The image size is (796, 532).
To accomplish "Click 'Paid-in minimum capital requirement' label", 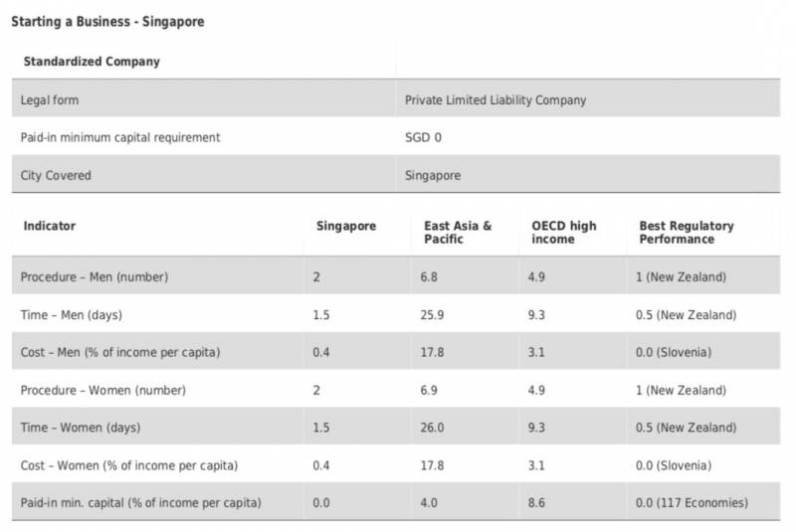I will point(120,137).
